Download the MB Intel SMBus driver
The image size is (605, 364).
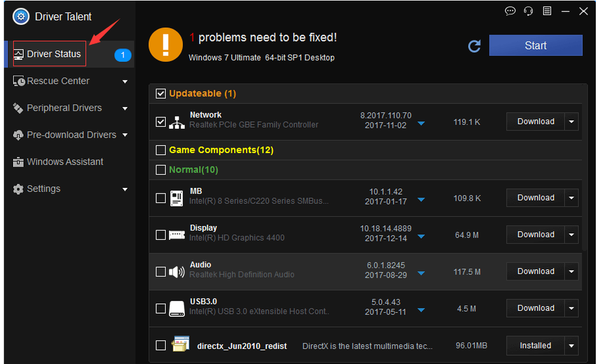pyautogui.click(x=535, y=198)
